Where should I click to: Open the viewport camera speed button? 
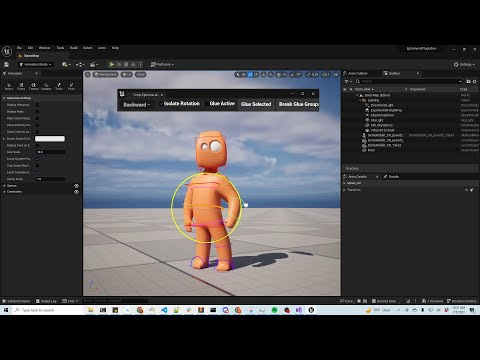(326, 75)
